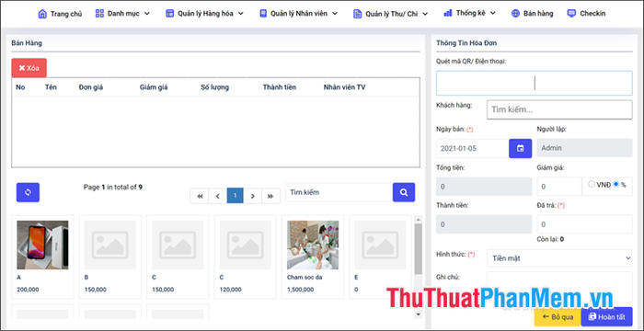The height and width of the screenshot is (331, 644).
Task: Expand the Quản lý Thu/ Chi menu
Action: coord(425,14)
